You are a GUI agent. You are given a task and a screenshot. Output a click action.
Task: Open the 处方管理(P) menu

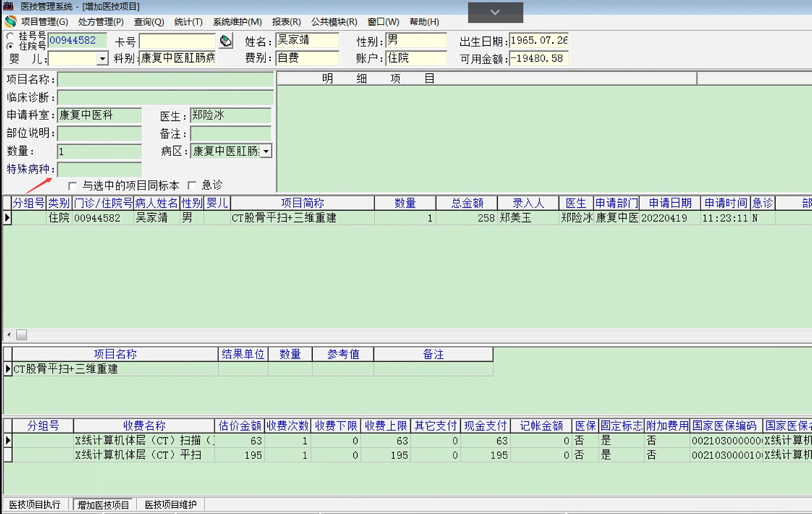click(x=101, y=22)
